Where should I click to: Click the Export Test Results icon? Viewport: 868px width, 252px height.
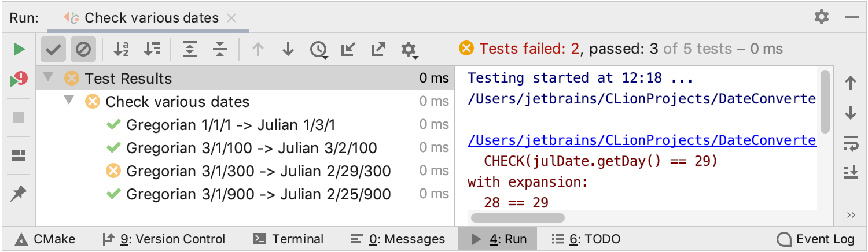(378, 50)
